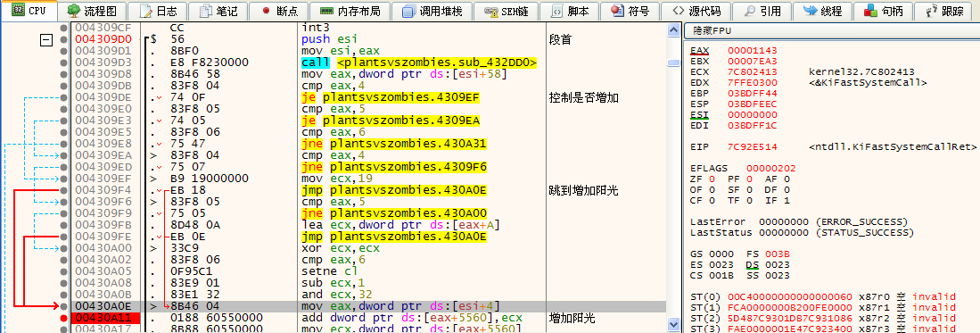Toggle breakpoint dot at address 00430A11

click(x=63, y=318)
